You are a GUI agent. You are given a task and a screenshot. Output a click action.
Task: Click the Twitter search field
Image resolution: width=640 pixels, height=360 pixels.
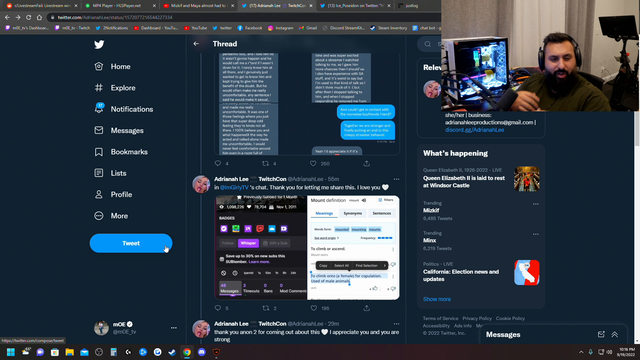pyautogui.click(x=429, y=44)
